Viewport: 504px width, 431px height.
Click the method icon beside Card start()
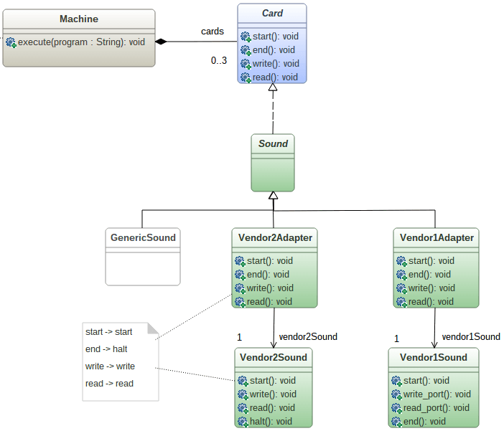[x=246, y=37]
